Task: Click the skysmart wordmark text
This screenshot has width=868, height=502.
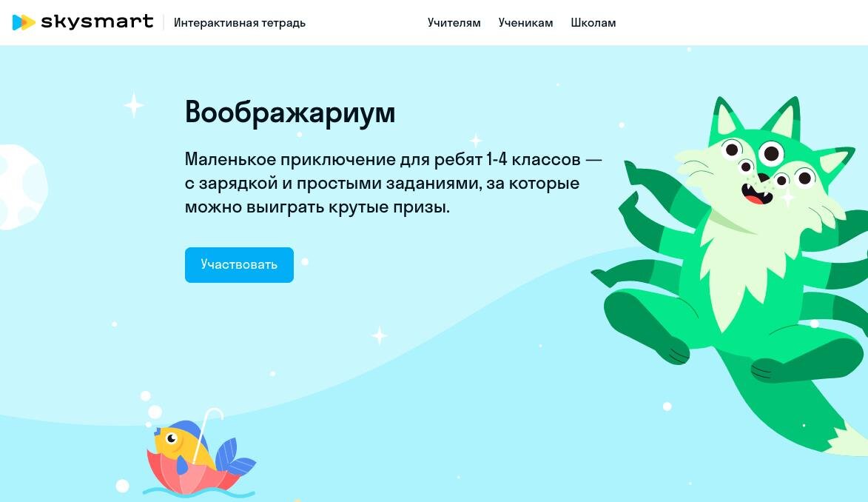Action: point(97,21)
